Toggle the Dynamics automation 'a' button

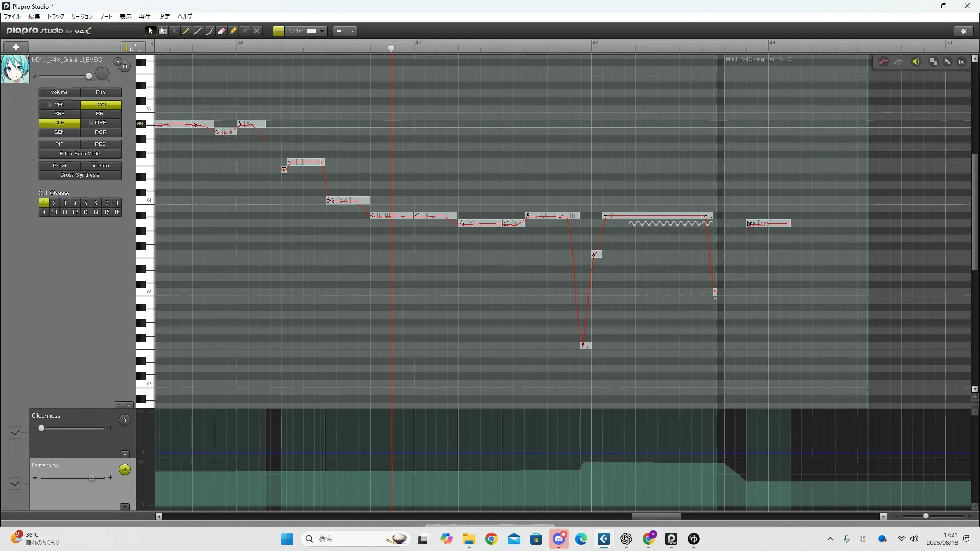point(125,470)
